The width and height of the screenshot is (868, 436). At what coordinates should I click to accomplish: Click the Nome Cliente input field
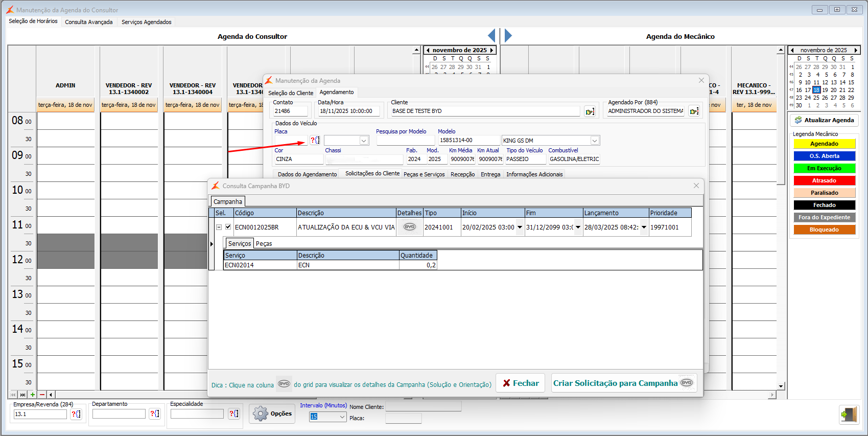(423, 406)
